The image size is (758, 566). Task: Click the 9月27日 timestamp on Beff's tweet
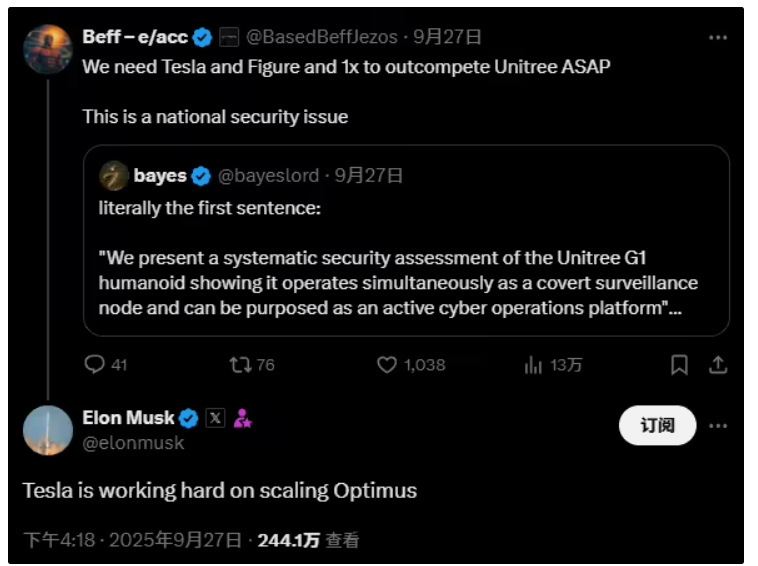coord(447,38)
